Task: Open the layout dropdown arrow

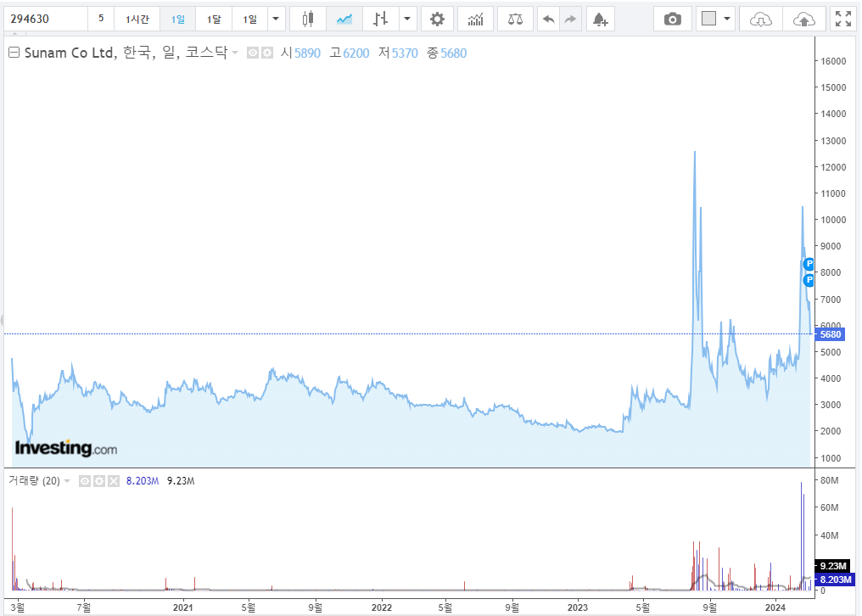Action: click(x=727, y=20)
